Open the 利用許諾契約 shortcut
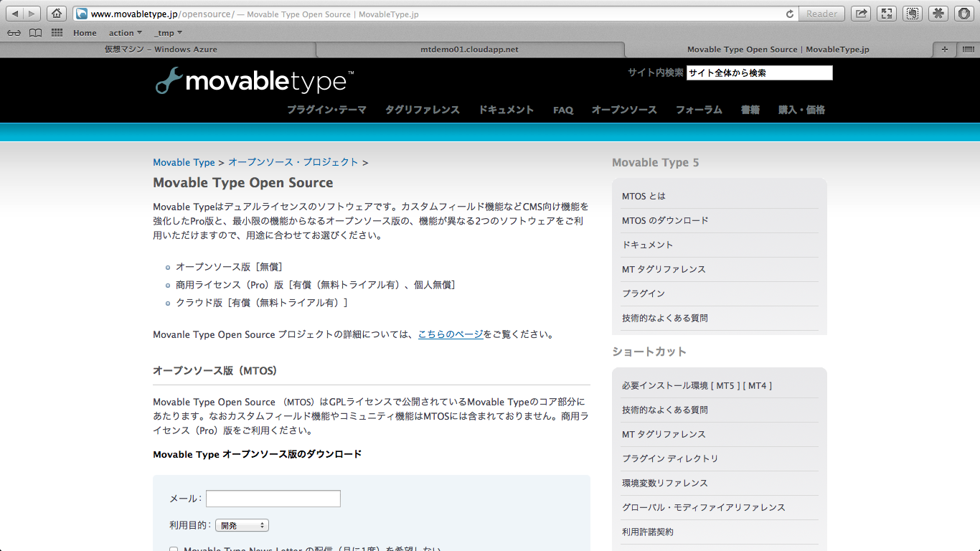Image resolution: width=980 pixels, height=551 pixels. point(648,532)
